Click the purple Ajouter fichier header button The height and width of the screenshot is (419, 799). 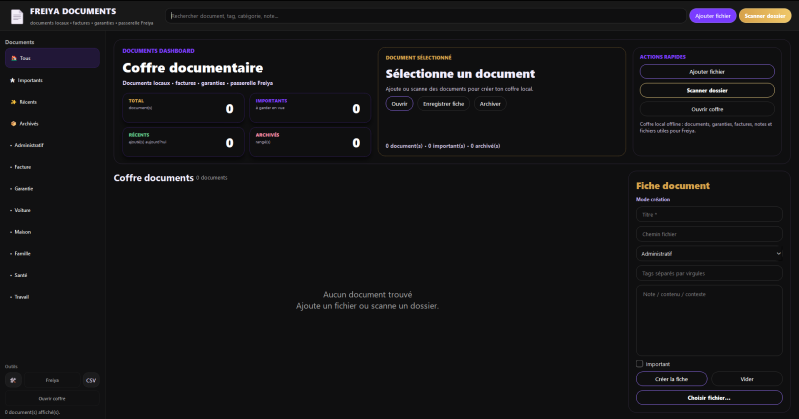pyautogui.click(x=712, y=16)
